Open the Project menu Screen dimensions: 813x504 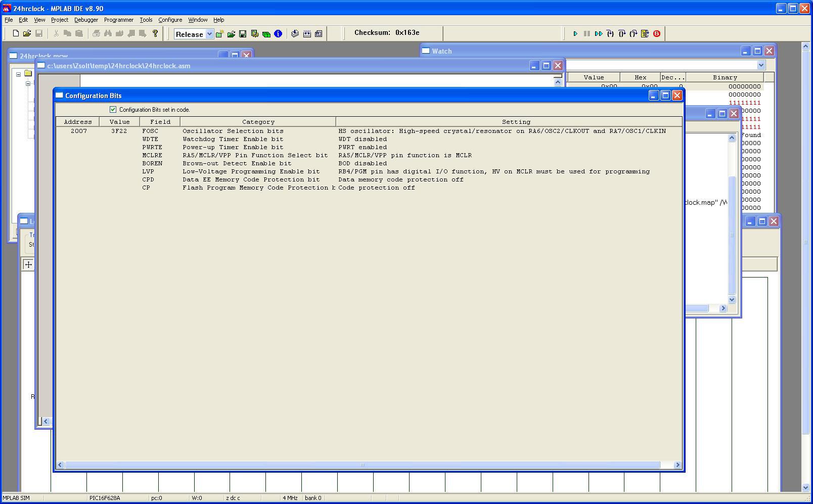pos(60,20)
